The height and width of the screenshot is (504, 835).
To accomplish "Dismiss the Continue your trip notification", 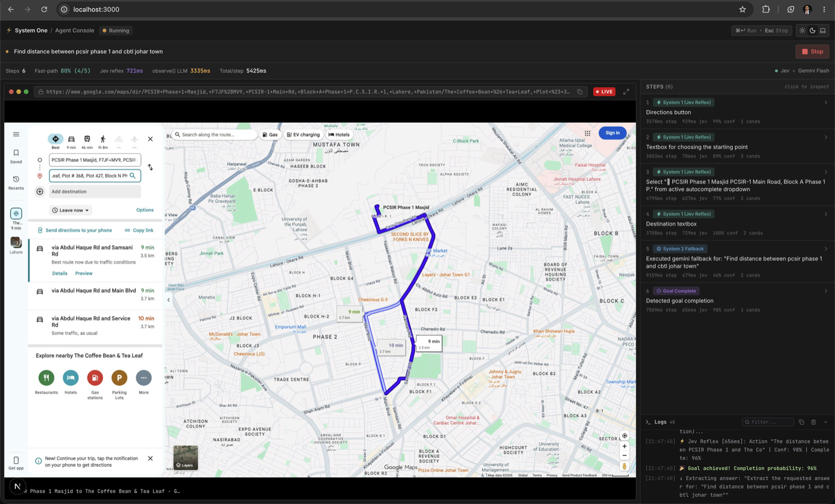I will click(x=150, y=459).
